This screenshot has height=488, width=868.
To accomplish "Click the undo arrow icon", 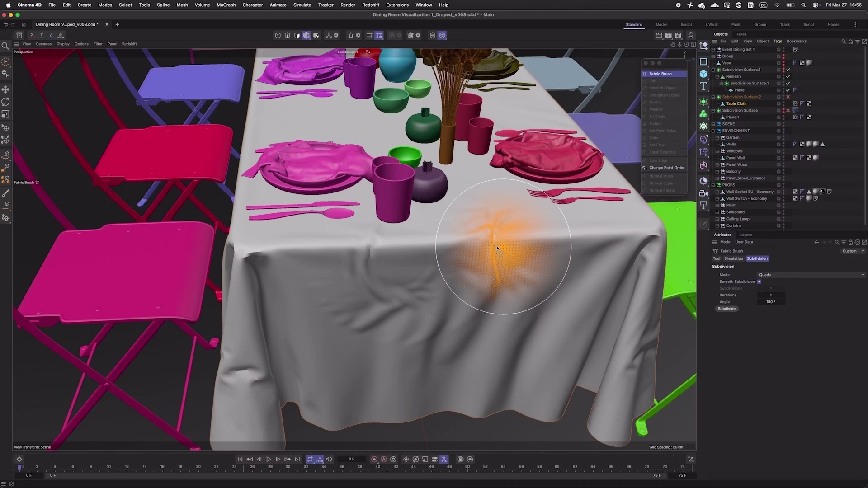I will 6,24.
